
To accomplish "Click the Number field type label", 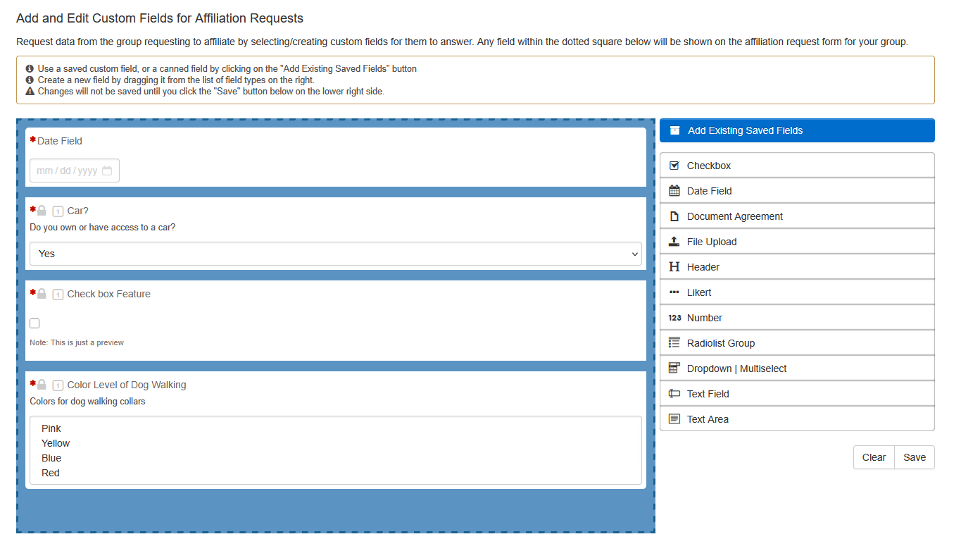I will 705,318.
